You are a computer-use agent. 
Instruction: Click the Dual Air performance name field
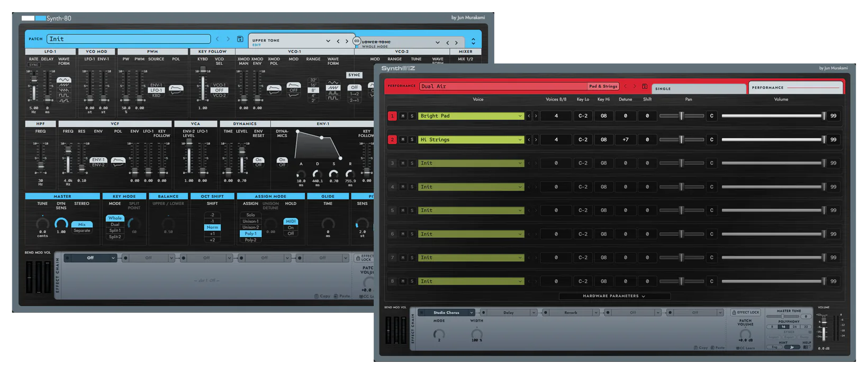click(503, 86)
